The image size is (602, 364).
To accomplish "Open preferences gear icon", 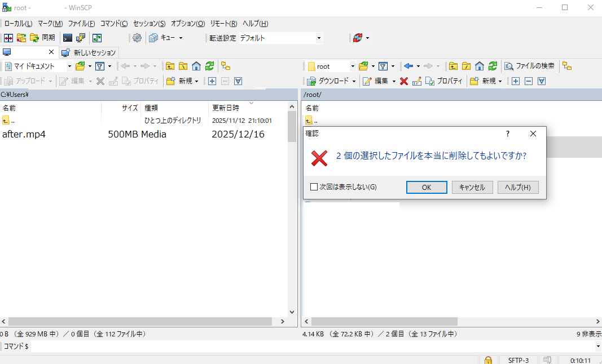I will [x=137, y=38].
